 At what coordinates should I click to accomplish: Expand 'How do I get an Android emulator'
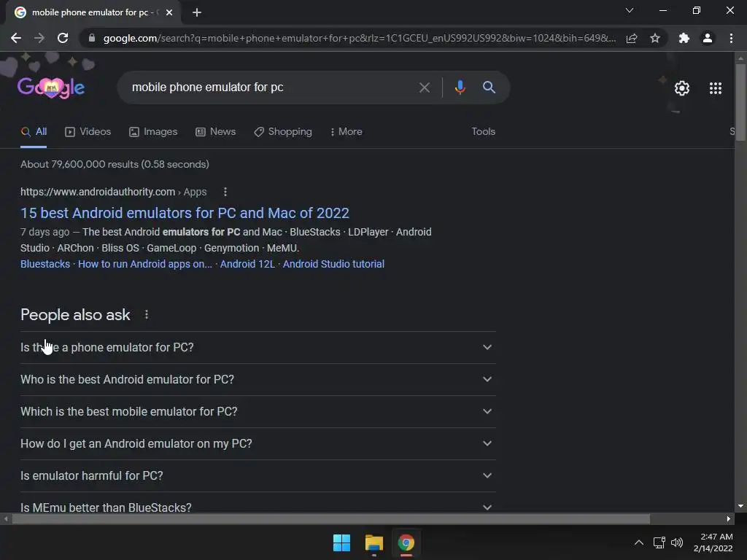pyautogui.click(x=258, y=443)
